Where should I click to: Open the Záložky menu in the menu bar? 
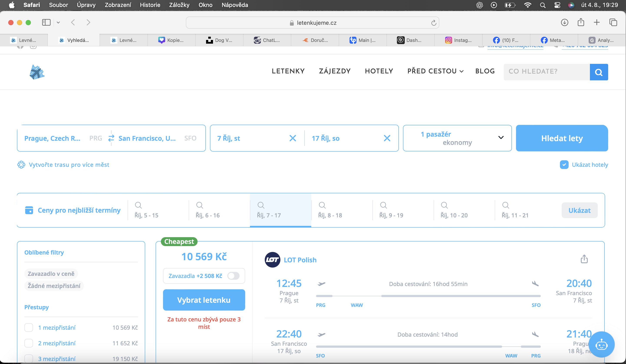pyautogui.click(x=179, y=5)
